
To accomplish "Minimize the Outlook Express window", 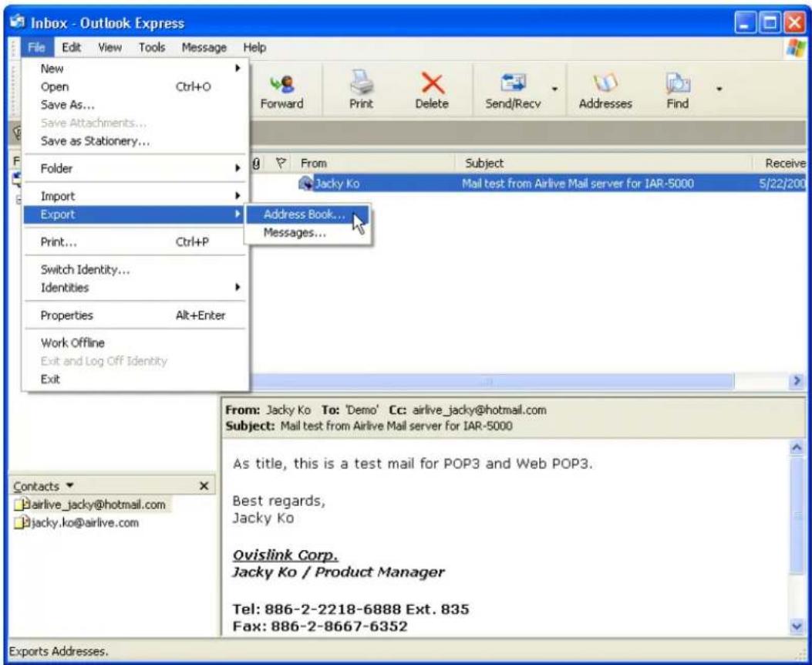I will pos(745,23).
